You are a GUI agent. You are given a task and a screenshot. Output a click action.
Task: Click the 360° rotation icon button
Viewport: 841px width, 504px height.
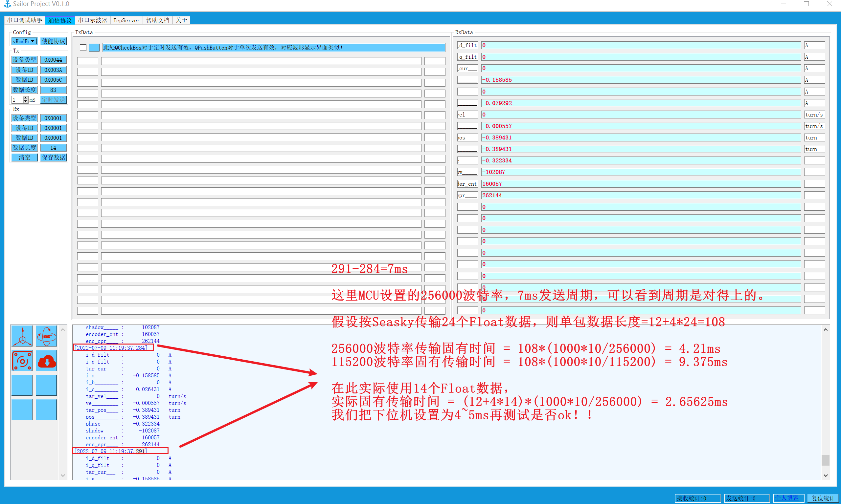point(46,336)
